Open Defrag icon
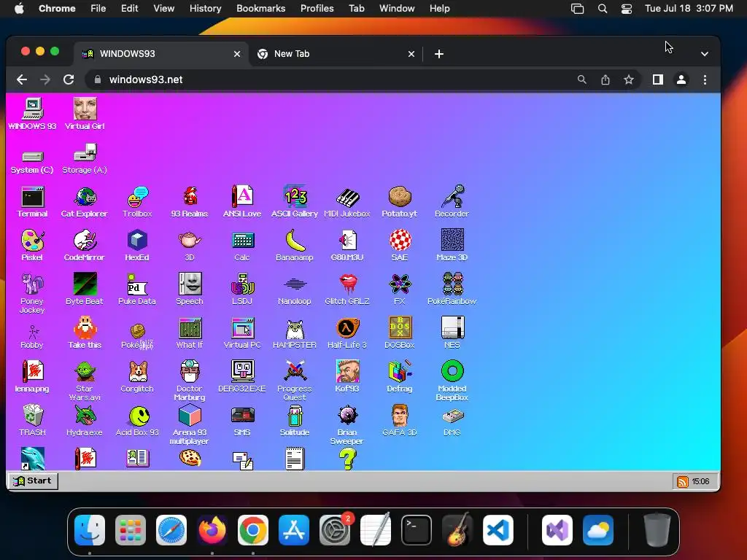This screenshot has width=747, height=560. [399, 377]
